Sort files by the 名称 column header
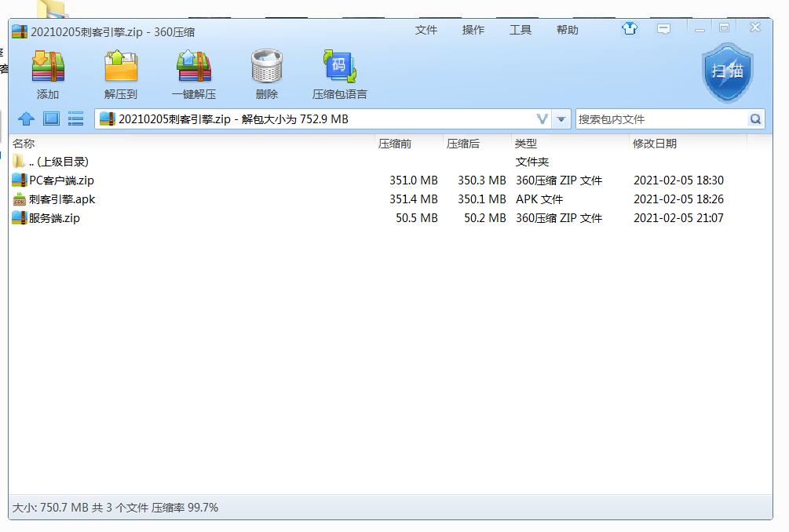 pos(24,144)
